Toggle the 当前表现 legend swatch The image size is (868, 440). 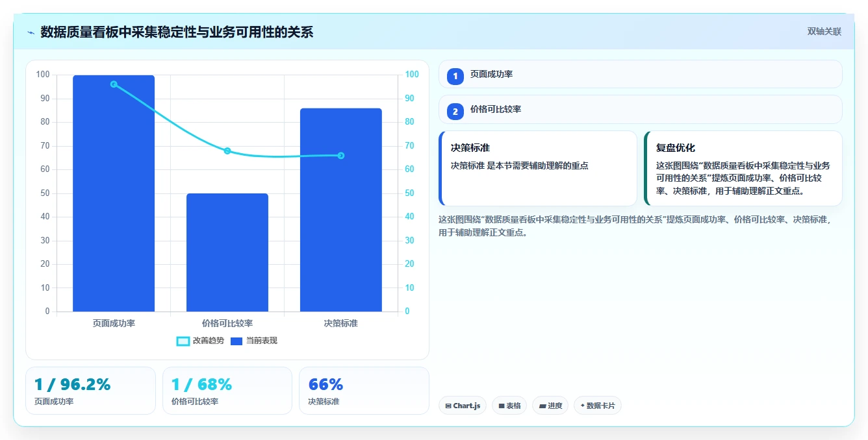pyautogui.click(x=236, y=341)
